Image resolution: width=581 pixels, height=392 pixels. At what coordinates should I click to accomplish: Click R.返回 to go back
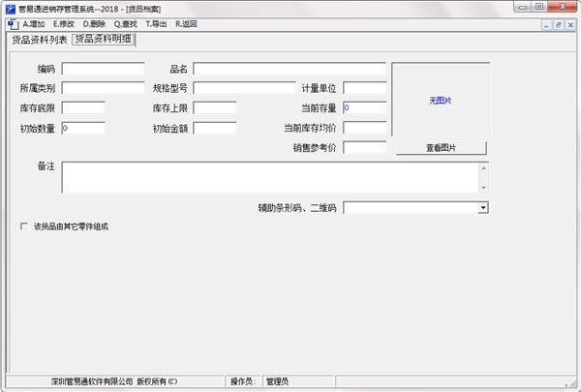click(186, 24)
